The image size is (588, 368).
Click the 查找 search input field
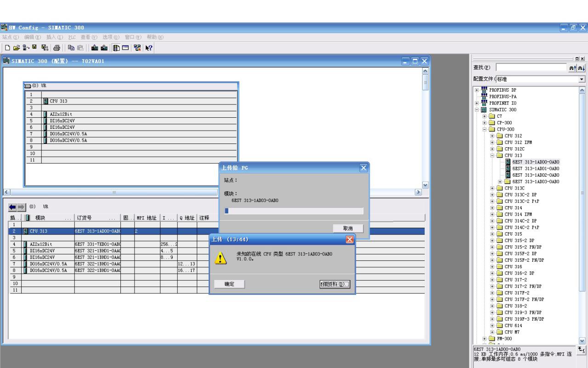[x=532, y=68]
